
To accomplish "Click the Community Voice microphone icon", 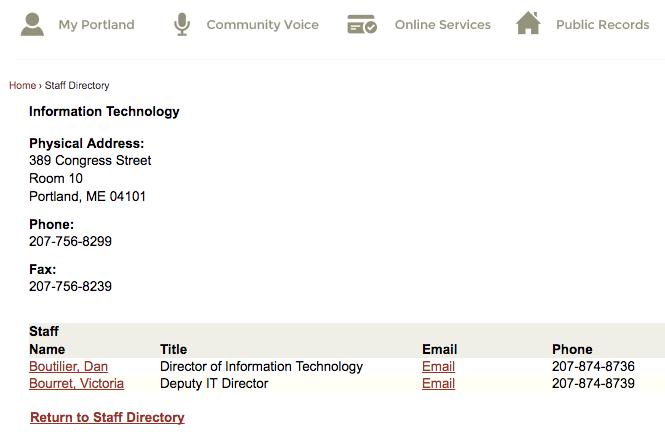I will click(182, 24).
